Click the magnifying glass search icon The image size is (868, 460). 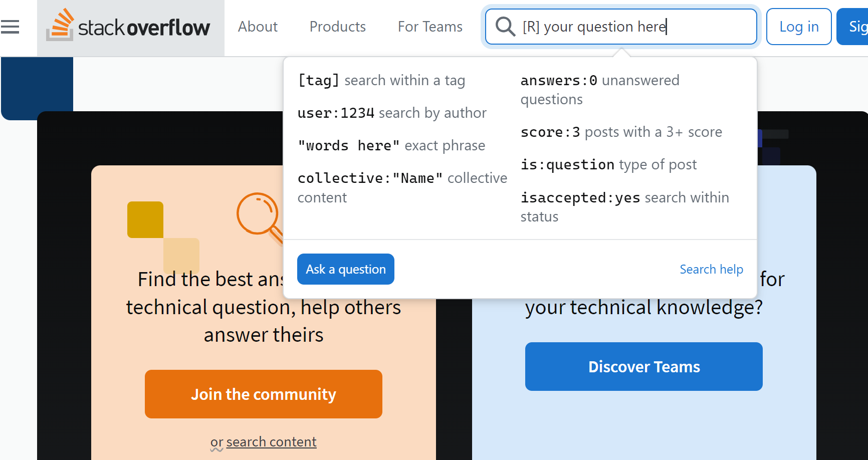505,27
